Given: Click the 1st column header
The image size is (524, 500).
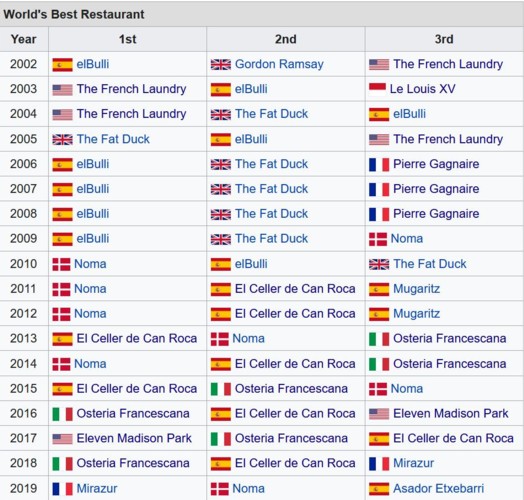Looking at the screenshot, I should pos(128,39).
